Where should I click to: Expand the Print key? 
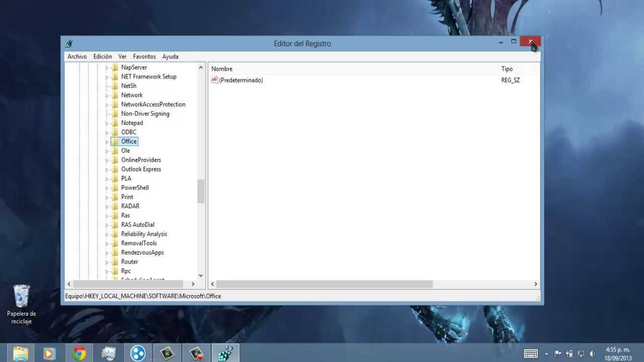pos(107,197)
